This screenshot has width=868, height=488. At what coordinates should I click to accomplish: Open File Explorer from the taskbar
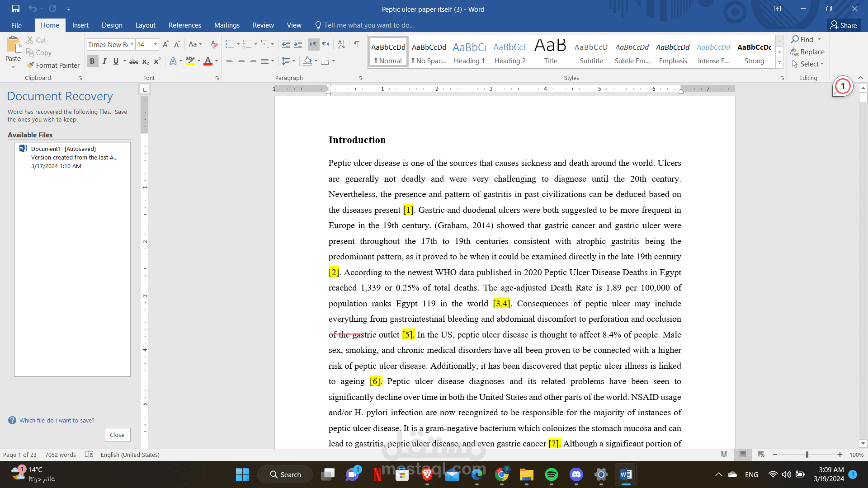point(526,474)
